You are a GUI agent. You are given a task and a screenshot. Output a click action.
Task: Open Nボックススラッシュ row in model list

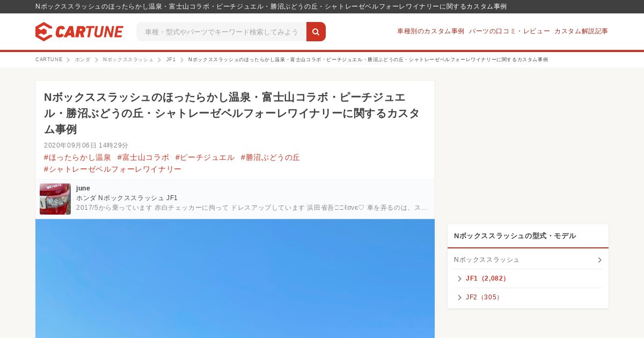pos(528,260)
